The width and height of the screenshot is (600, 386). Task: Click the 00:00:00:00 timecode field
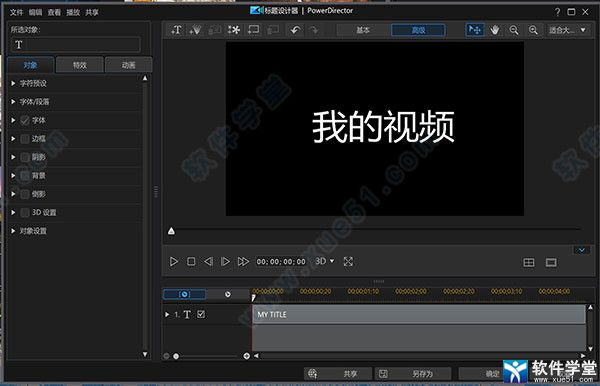point(281,262)
